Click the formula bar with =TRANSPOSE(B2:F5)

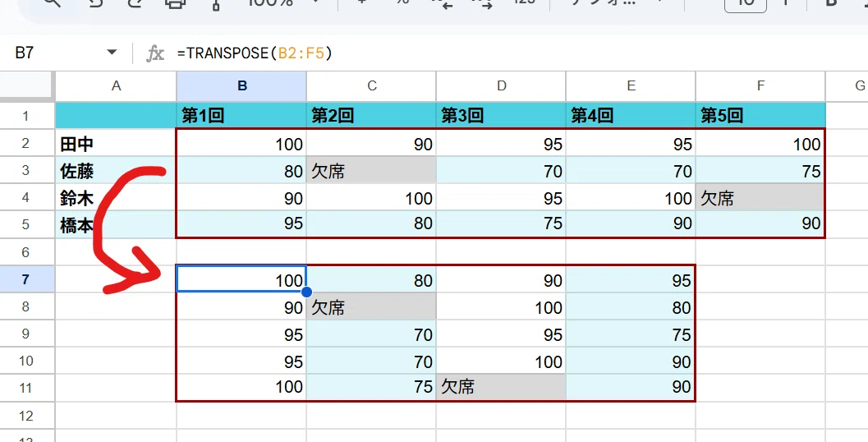519,53
